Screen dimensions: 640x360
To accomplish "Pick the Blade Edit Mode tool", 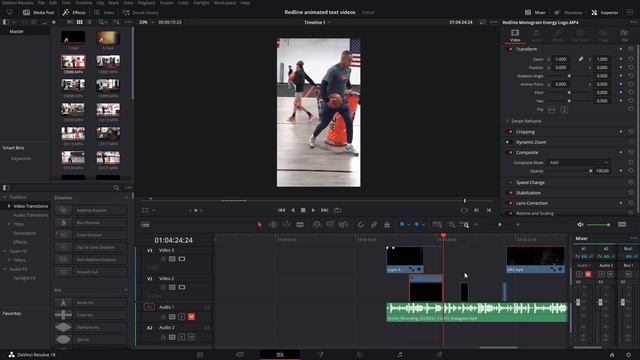I will (300, 224).
